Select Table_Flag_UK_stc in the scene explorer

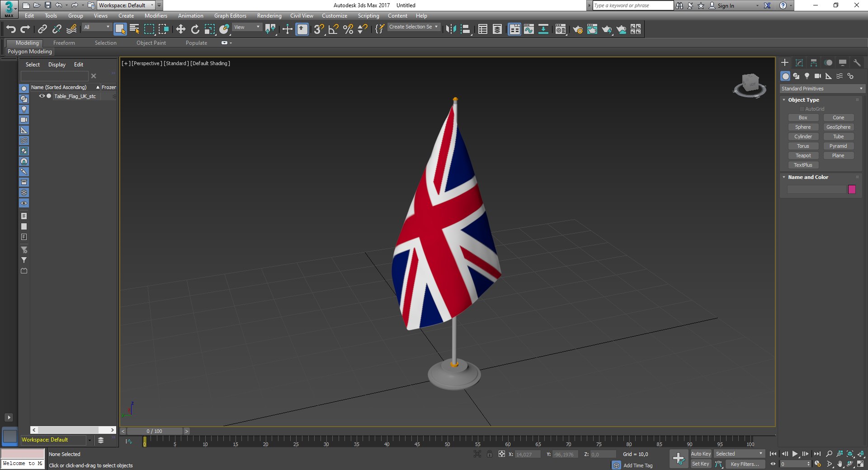[x=75, y=96]
